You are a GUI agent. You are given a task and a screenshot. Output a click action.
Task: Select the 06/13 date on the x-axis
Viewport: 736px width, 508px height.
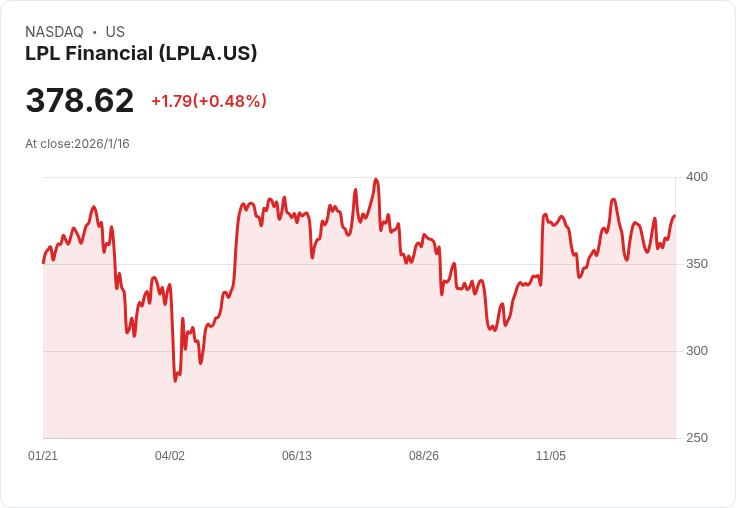coord(297,456)
